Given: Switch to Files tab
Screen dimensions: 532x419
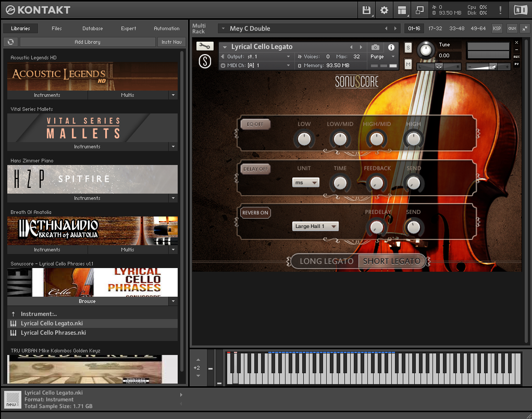Looking at the screenshot, I should [57, 29].
